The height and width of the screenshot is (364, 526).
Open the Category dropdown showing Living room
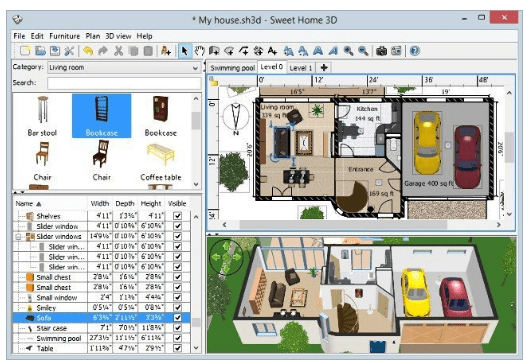[124, 68]
